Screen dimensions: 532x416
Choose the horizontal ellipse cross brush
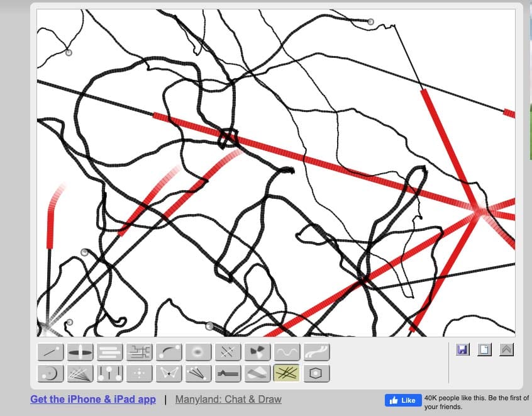tap(80, 352)
